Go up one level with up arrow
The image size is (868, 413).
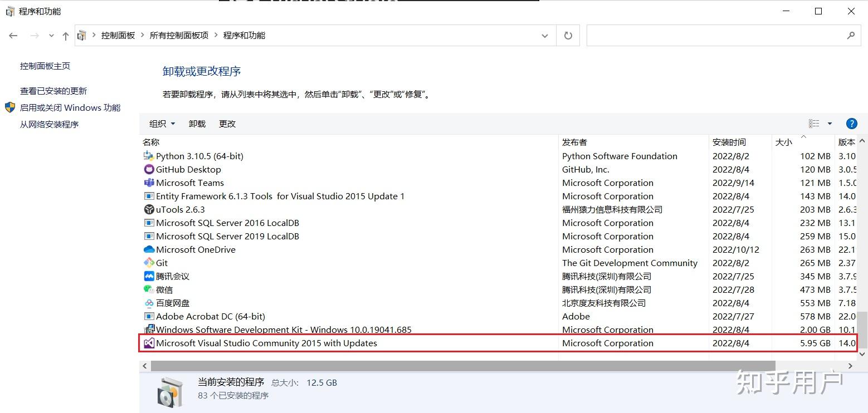point(66,36)
